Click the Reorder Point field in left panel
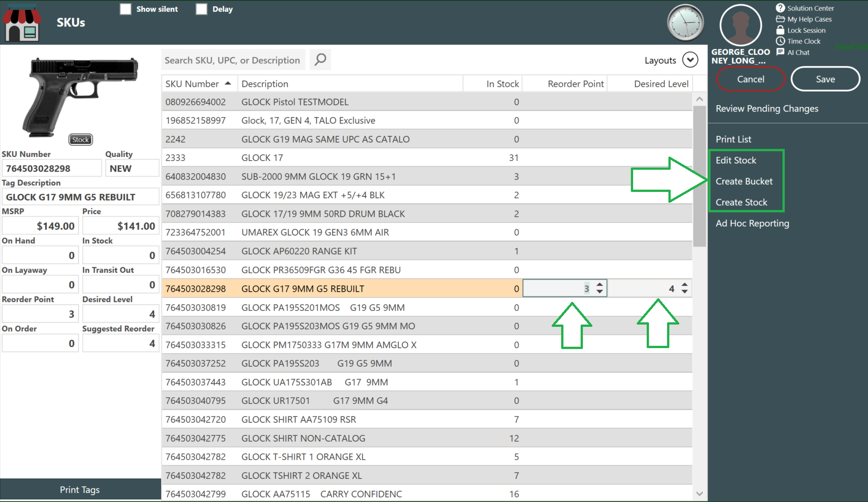The width and height of the screenshot is (868, 502). [x=40, y=314]
